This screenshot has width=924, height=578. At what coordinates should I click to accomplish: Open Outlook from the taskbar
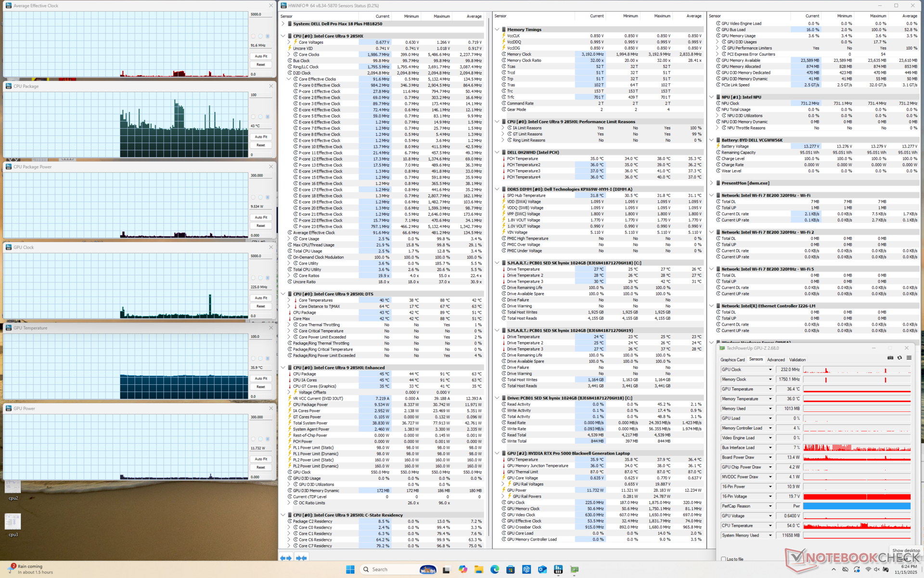[542, 569]
